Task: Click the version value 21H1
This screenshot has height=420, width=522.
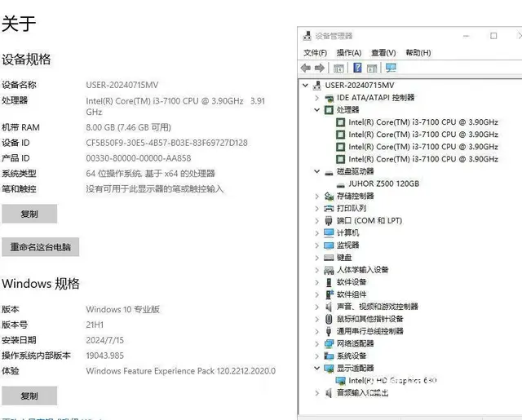Action: [95, 325]
